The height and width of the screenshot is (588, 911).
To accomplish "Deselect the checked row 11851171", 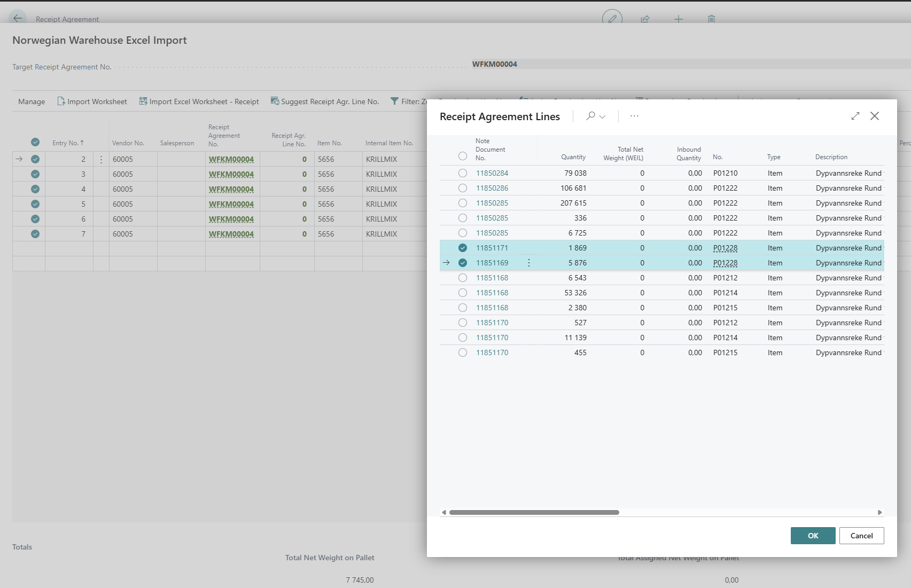I will tap(463, 248).
